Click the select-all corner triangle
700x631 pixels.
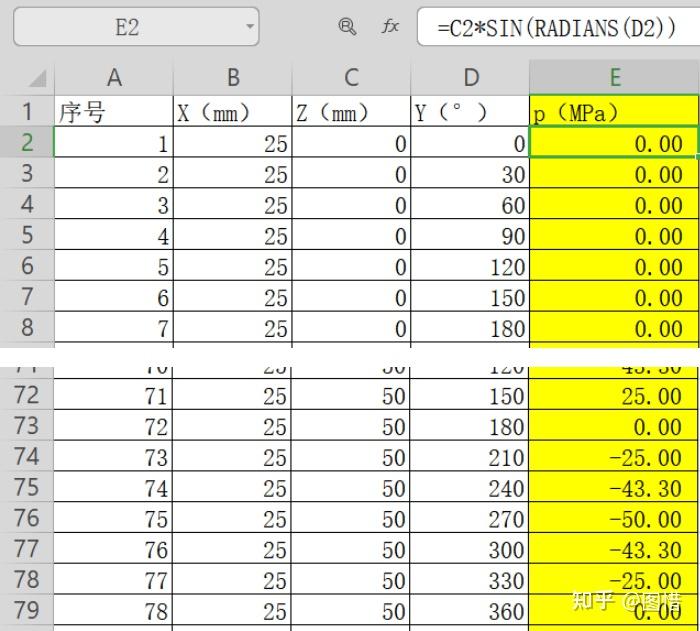38,78
